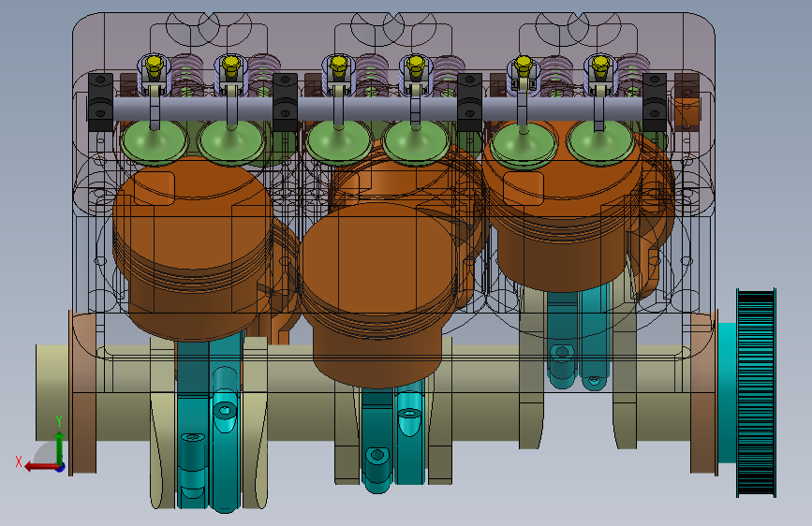Select the brown end plate beside the pulley
812x526 pixels.
pos(703,392)
